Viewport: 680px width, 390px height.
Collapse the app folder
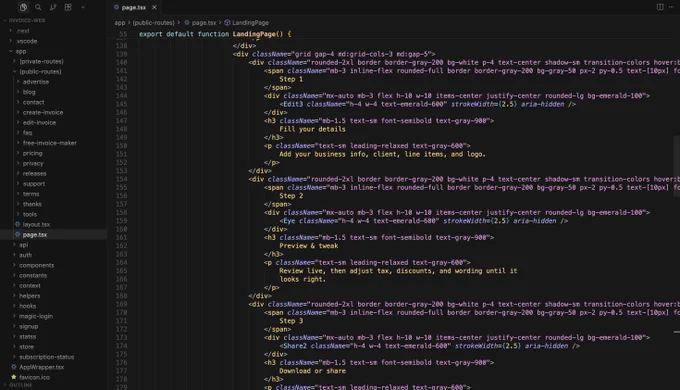point(20,51)
